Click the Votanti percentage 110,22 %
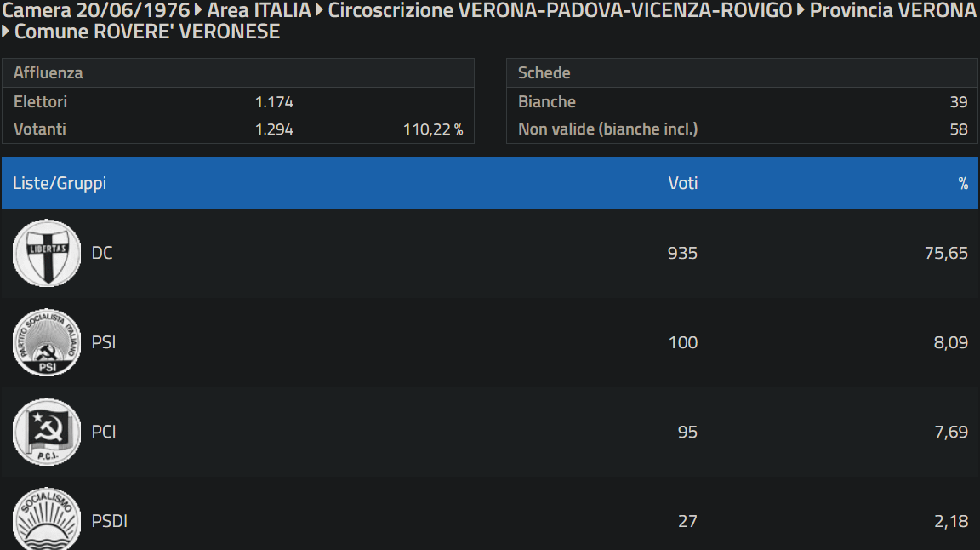Screen dimensions: 980x550 (x=433, y=129)
